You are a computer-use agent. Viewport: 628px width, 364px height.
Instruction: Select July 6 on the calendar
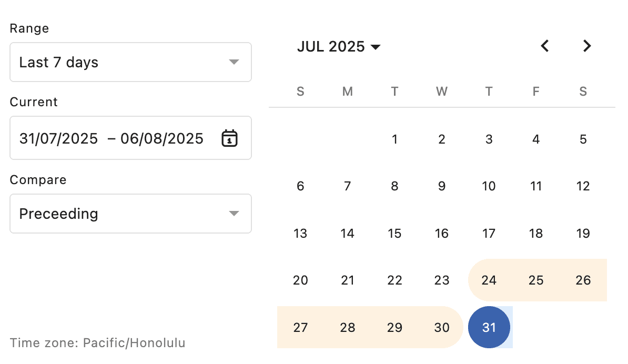300,186
